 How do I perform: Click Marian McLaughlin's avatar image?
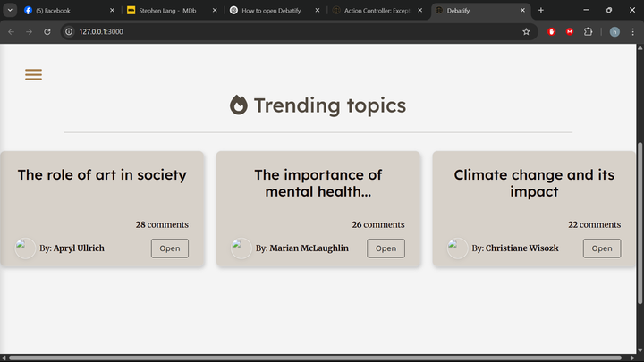(x=241, y=248)
